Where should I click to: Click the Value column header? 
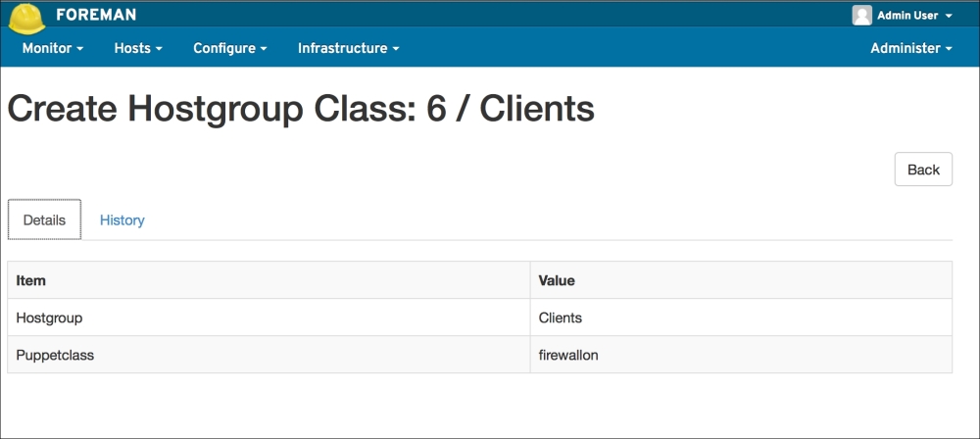[x=557, y=280]
